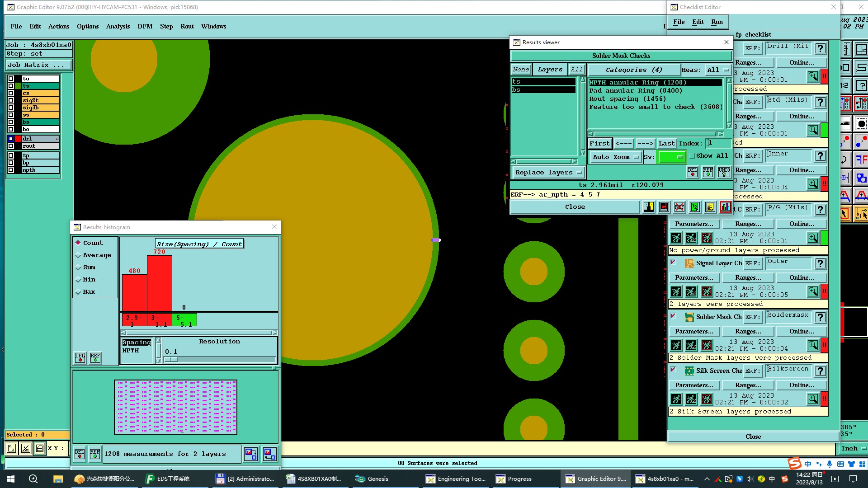
Task: Open the Meas All dropdown
Action: 717,70
